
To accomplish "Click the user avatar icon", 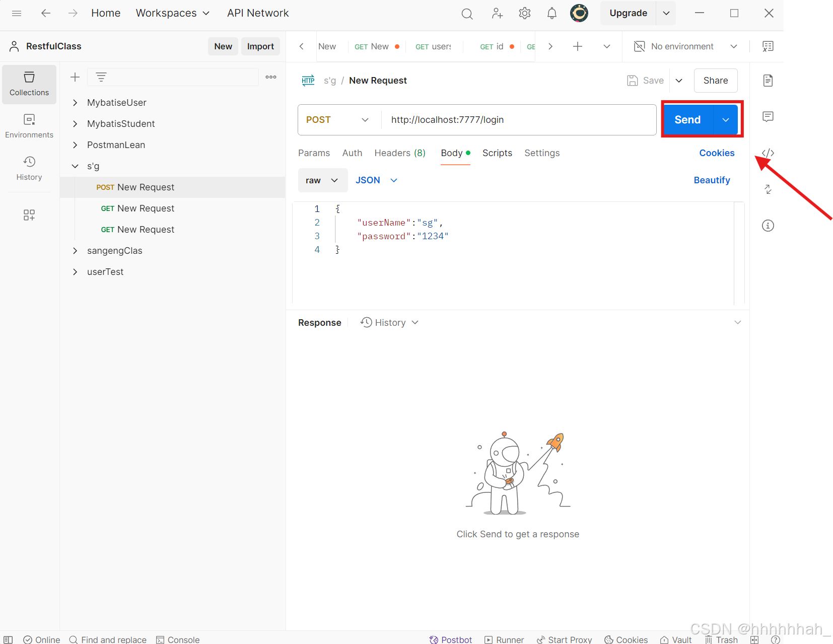I will click(579, 13).
